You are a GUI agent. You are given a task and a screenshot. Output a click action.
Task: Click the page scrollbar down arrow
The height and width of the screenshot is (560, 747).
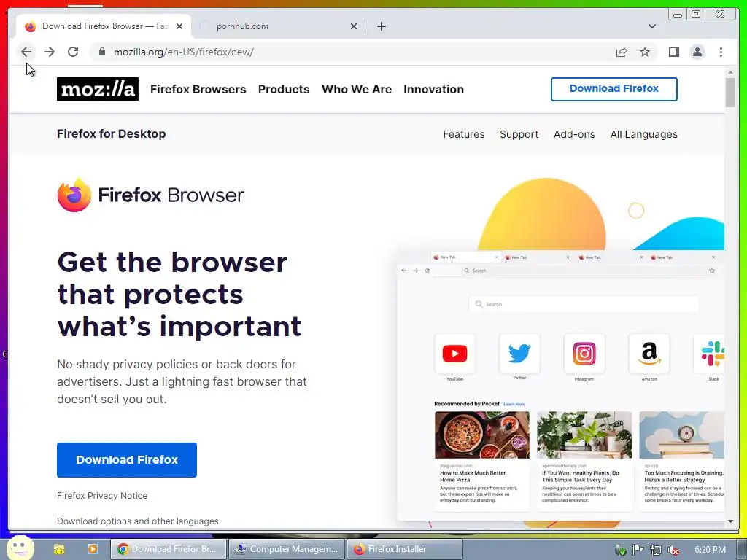point(731,521)
